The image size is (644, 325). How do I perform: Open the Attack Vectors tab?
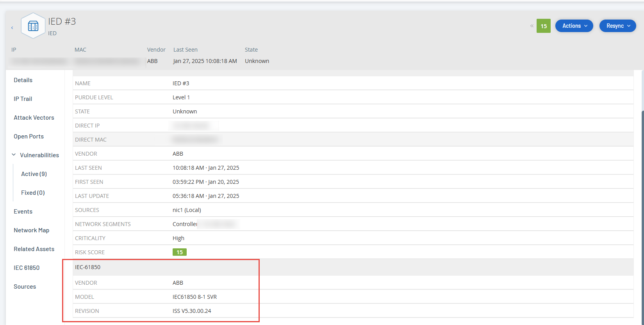[x=34, y=118]
